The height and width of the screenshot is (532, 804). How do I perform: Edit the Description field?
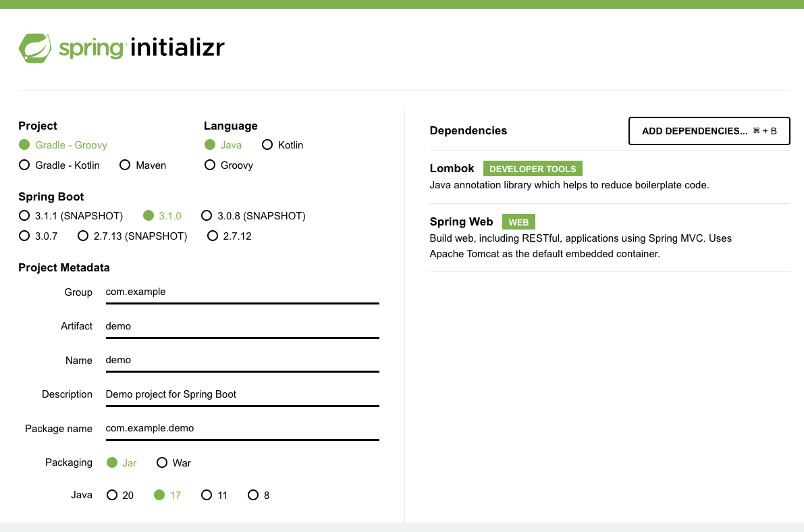[x=242, y=395]
